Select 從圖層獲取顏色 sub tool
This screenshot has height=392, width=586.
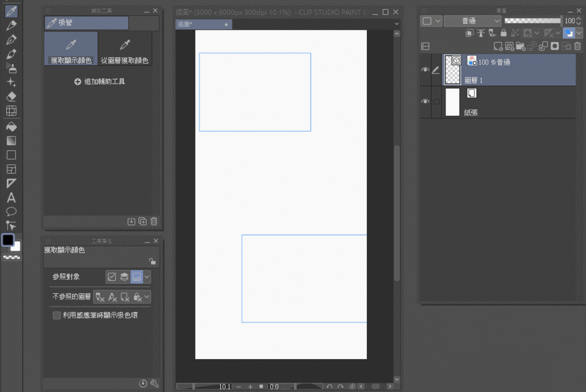(125, 49)
